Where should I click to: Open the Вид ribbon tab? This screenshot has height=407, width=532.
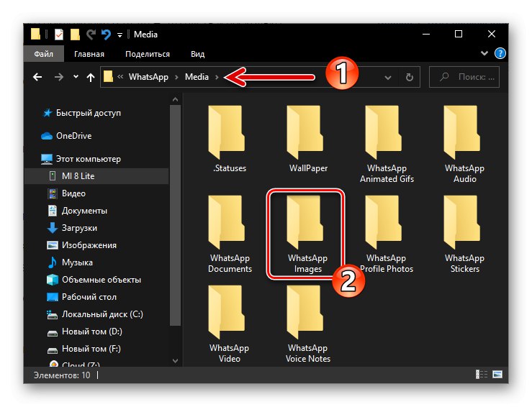pyautogui.click(x=197, y=54)
